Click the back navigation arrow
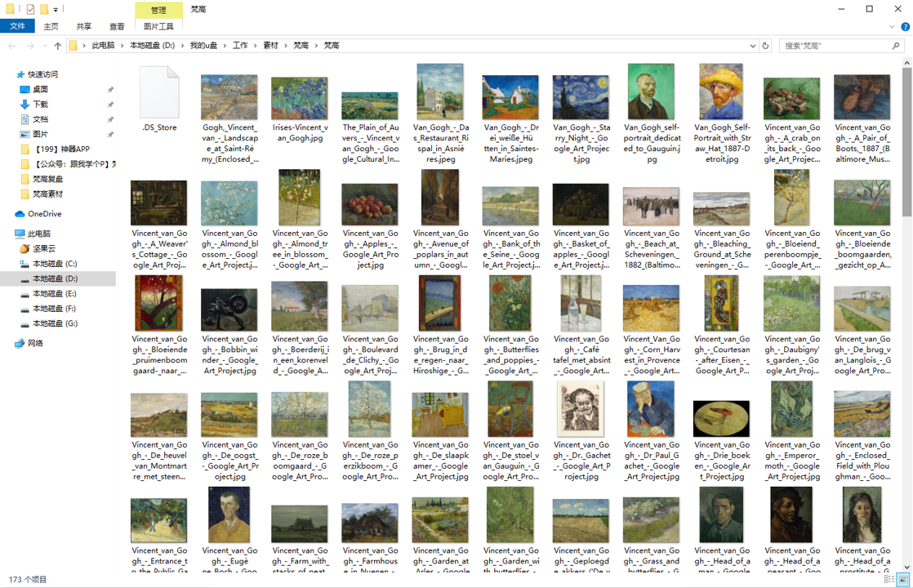913x588 pixels. [x=12, y=46]
